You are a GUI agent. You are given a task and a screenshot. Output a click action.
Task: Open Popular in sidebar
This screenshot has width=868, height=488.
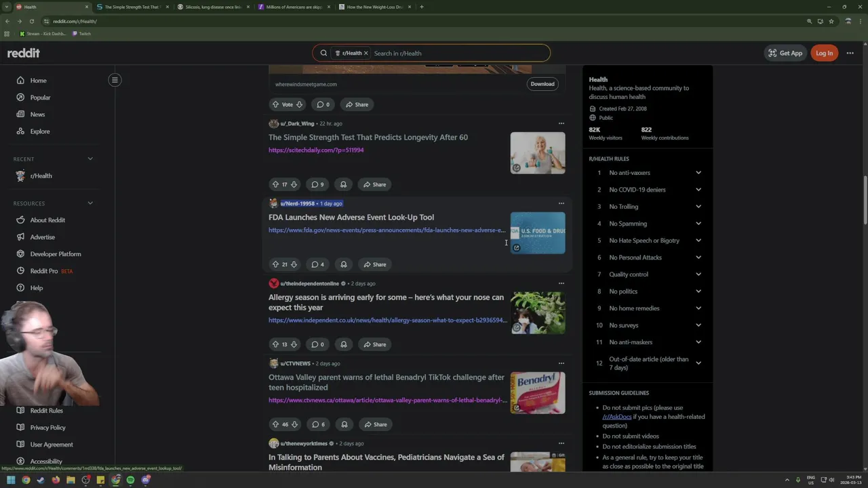41,98
